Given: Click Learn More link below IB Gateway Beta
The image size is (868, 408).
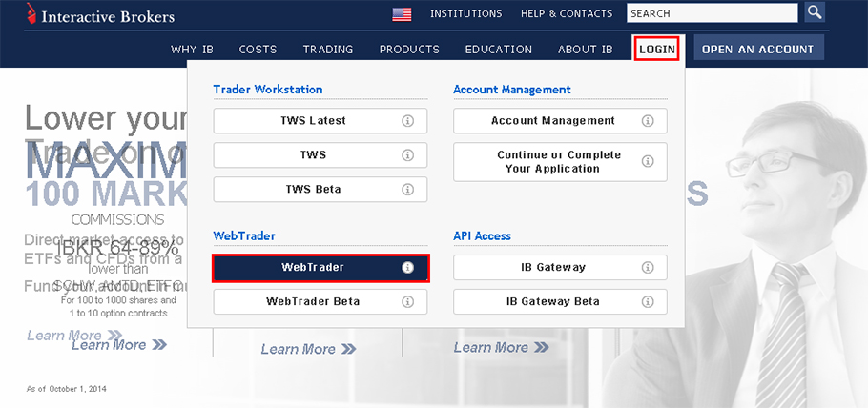Looking at the screenshot, I should point(502,348).
